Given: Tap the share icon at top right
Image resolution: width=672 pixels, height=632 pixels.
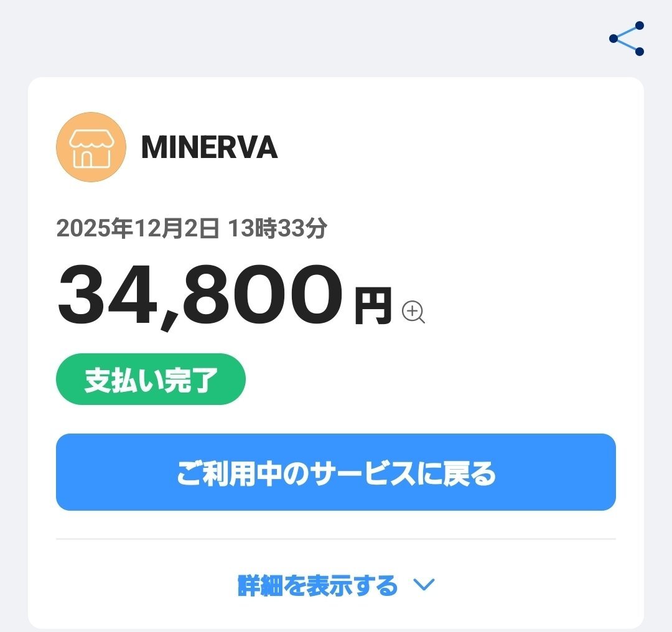Looking at the screenshot, I should (x=626, y=39).
